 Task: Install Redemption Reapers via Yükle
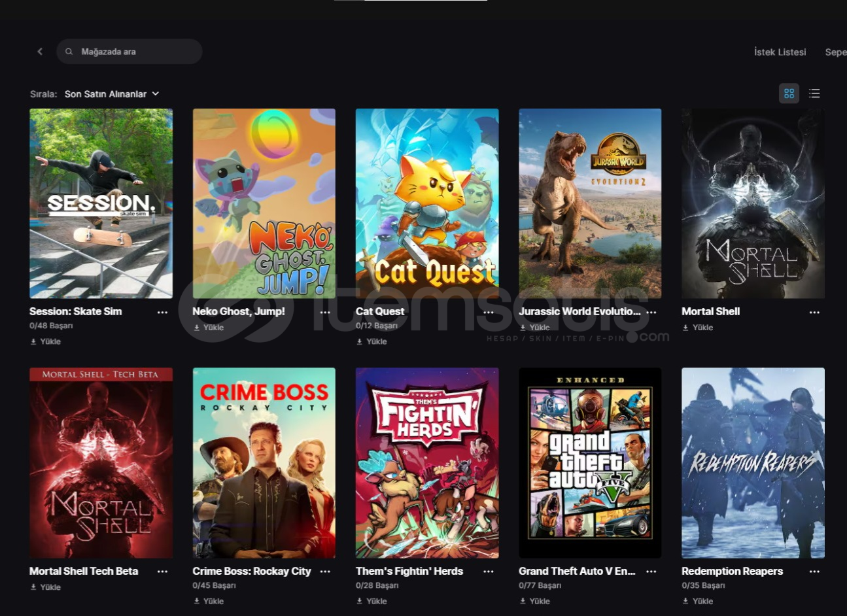coord(697,601)
